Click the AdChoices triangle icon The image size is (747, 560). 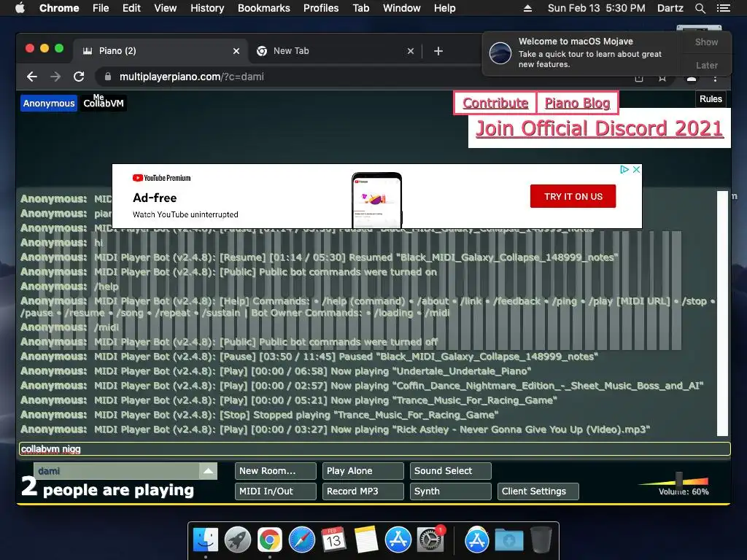pyautogui.click(x=624, y=169)
